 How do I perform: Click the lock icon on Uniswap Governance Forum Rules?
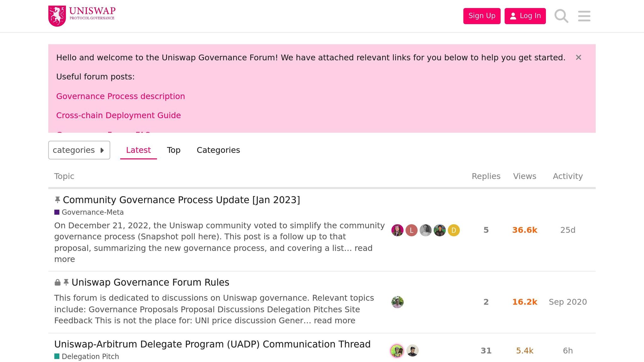(x=57, y=282)
